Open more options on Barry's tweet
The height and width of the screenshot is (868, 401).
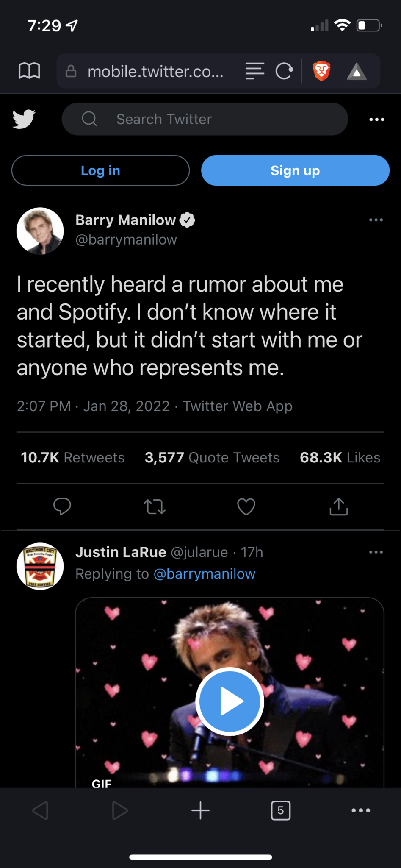(376, 220)
